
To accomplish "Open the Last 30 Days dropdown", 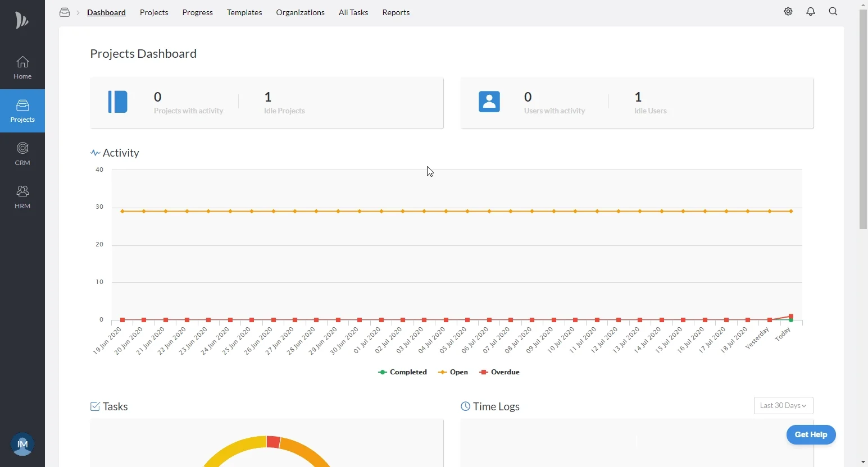I will point(783,406).
